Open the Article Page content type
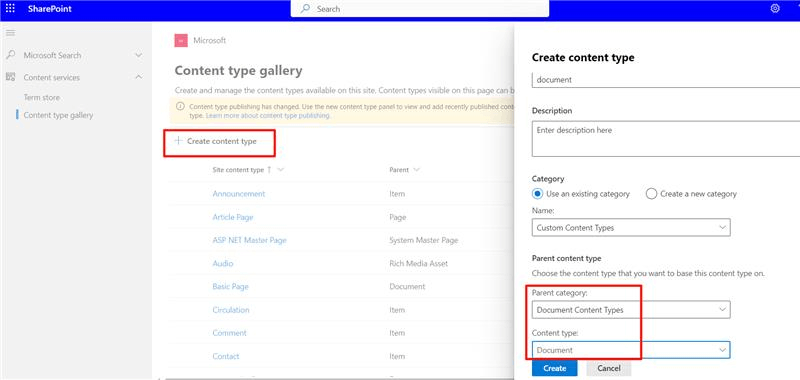This screenshot has width=800, height=380. 233,217
